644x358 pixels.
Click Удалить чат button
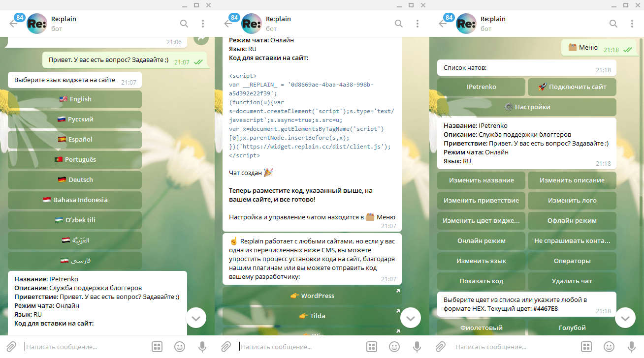(572, 281)
